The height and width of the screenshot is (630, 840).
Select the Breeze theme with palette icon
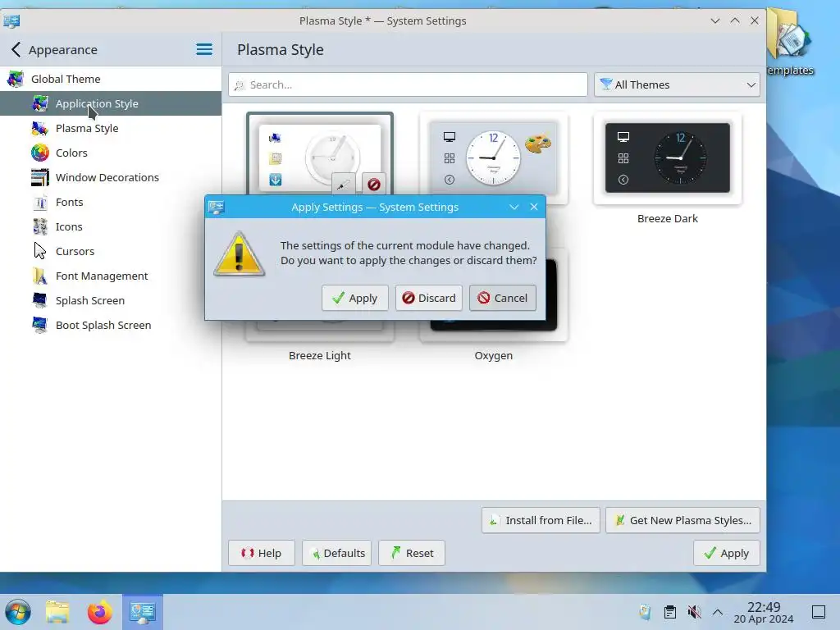493,158
